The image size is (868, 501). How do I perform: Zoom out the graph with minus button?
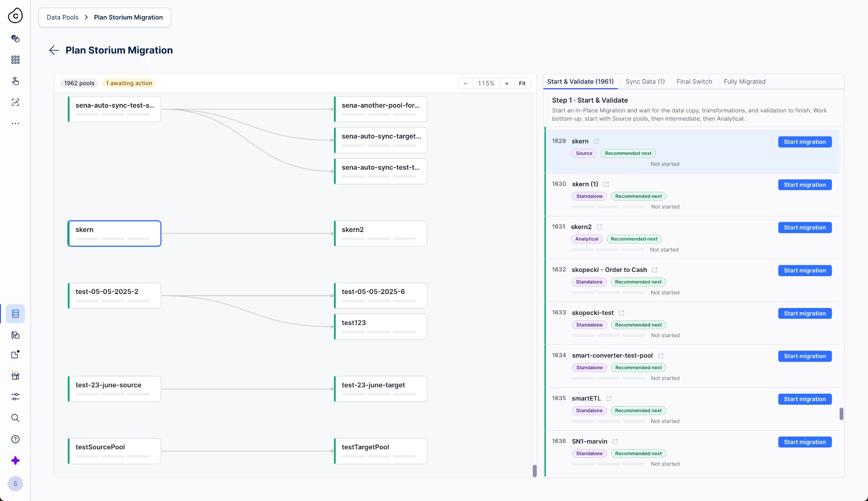[x=465, y=83]
